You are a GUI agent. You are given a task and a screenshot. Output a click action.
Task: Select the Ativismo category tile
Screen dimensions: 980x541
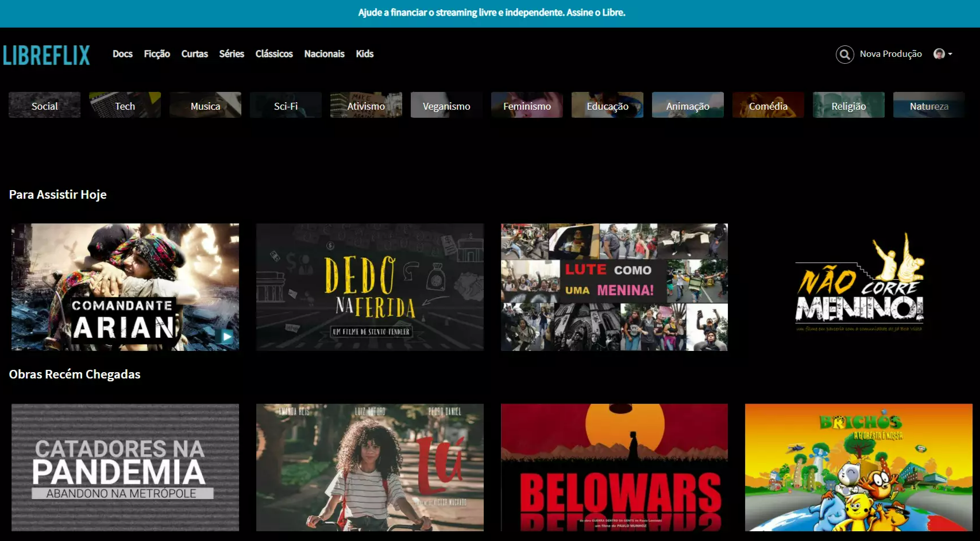pyautogui.click(x=366, y=105)
